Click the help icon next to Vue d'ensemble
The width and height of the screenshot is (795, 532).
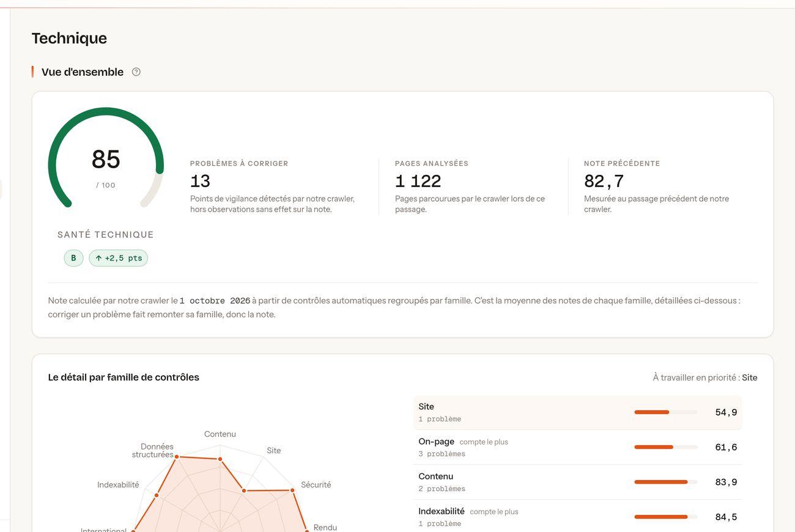tap(136, 72)
